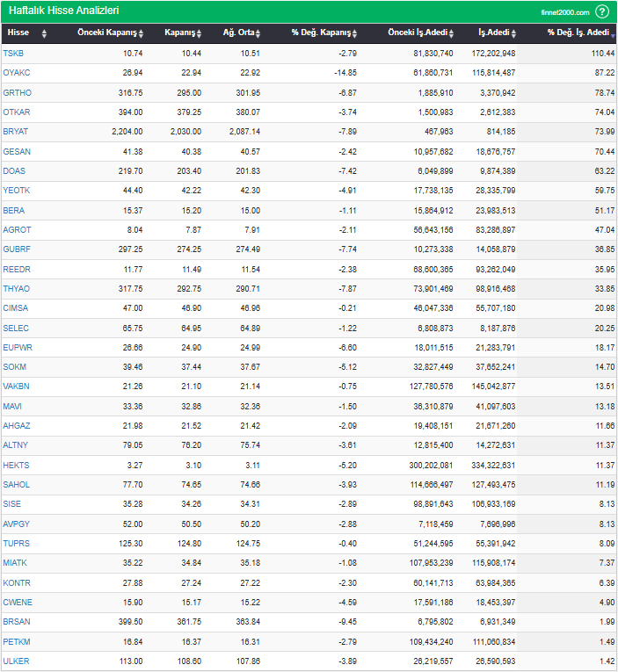Screen dimensions: 618x672
Task: Open the PETKM stock link
Action: 17,641
